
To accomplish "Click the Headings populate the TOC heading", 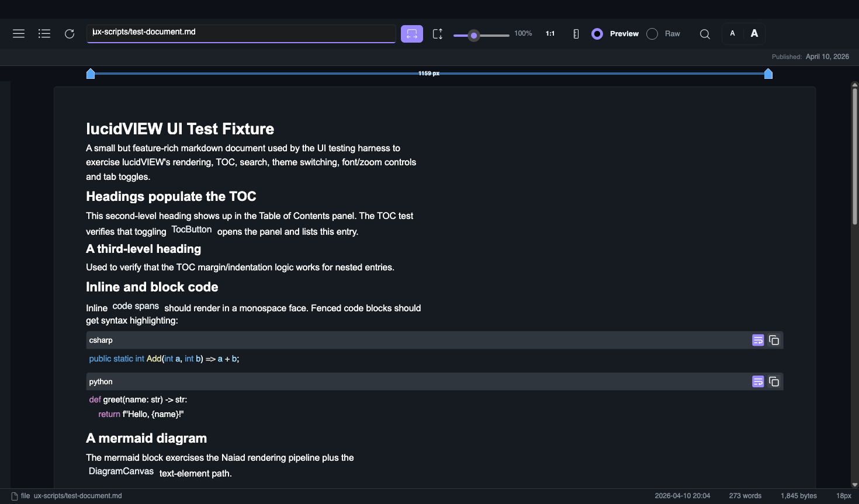I will [171, 196].
